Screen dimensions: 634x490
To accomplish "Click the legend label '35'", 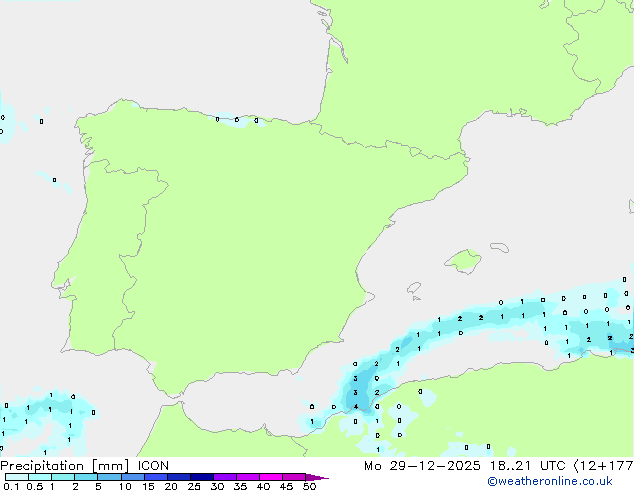I will pyautogui.click(x=240, y=486).
